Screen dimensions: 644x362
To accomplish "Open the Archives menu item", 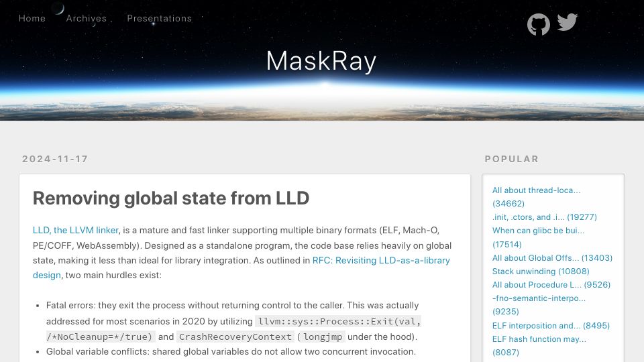I will click(87, 19).
